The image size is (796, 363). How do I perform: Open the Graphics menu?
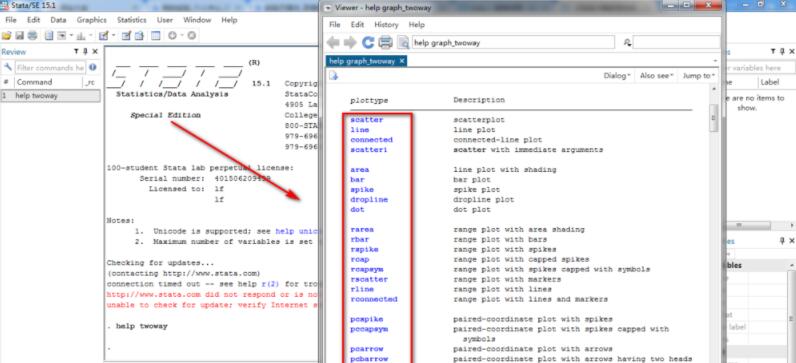[91, 20]
